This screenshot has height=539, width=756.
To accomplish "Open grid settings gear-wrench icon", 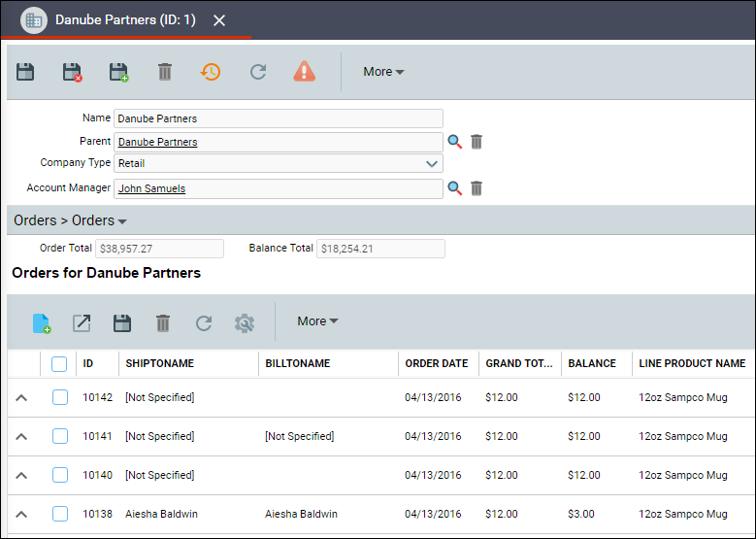I will coord(245,322).
